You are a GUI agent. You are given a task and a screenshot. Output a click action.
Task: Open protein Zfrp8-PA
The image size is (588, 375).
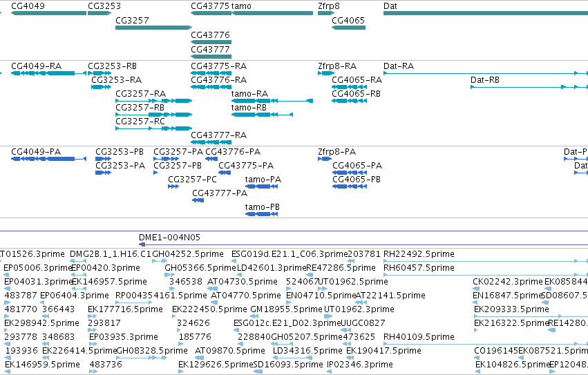point(336,152)
